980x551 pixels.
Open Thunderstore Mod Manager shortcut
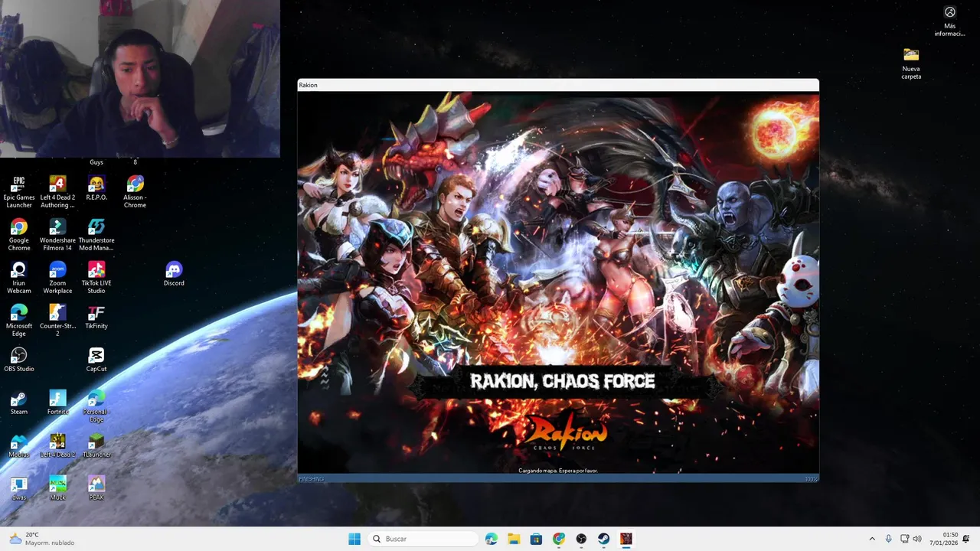tap(96, 234)
